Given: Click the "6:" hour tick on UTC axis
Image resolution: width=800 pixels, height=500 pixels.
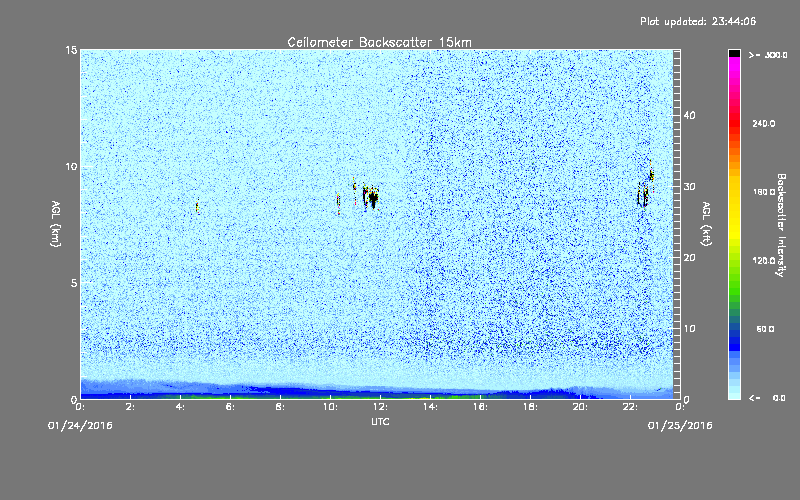Looking at the screenshot, I should click(230, 407).
